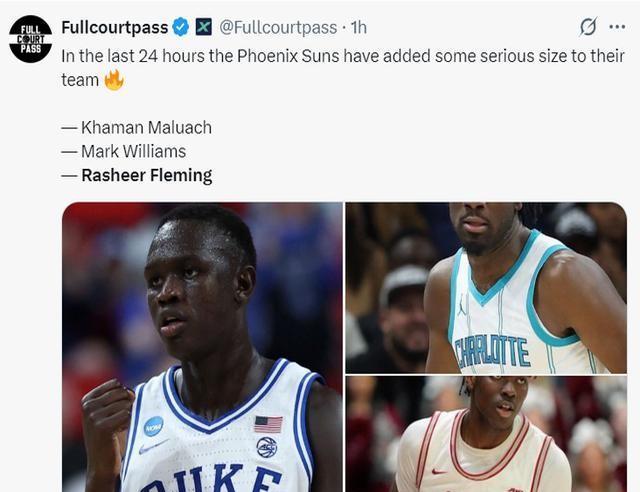Open the bottom-right red-striped jersey photo
Image resolution: width=640 pixels, height=492 pixels.
tap(486, 434)
